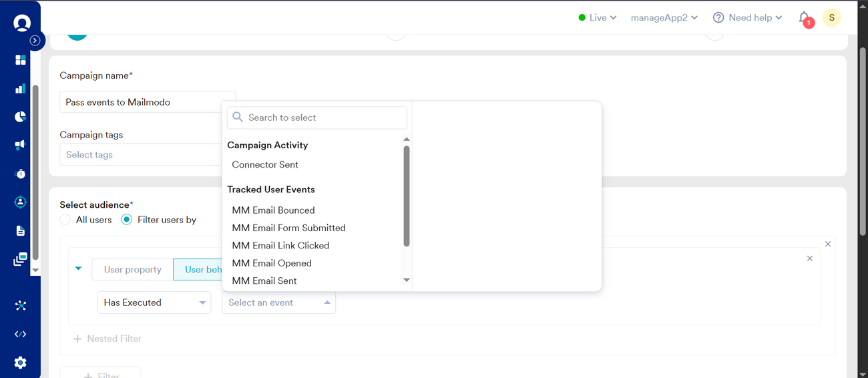Open the notifications bell
This screenshot has height=378, width=868.
805,18
